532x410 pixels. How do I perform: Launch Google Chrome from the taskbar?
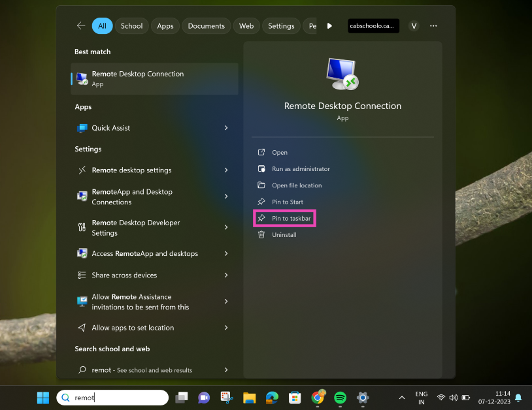pyautogui.click(x=318, y=398)
